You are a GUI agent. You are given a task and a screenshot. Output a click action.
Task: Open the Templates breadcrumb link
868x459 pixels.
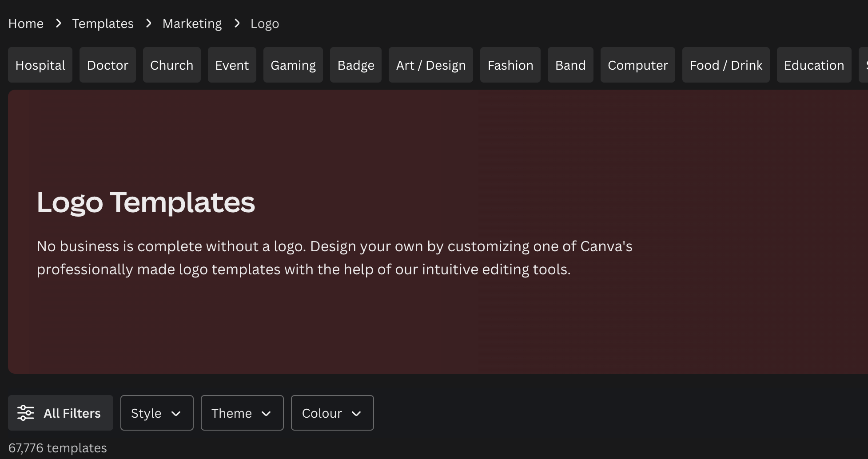tap(103, 23)
